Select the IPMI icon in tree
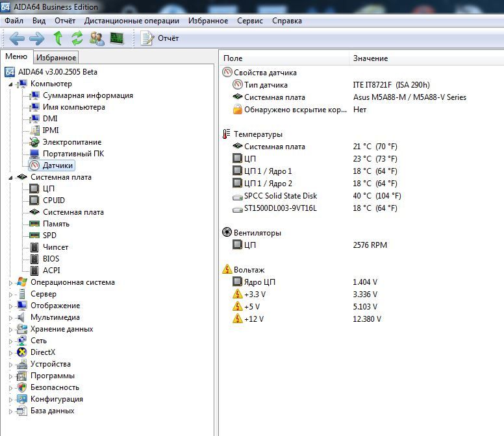 click(x=34, y=130)
